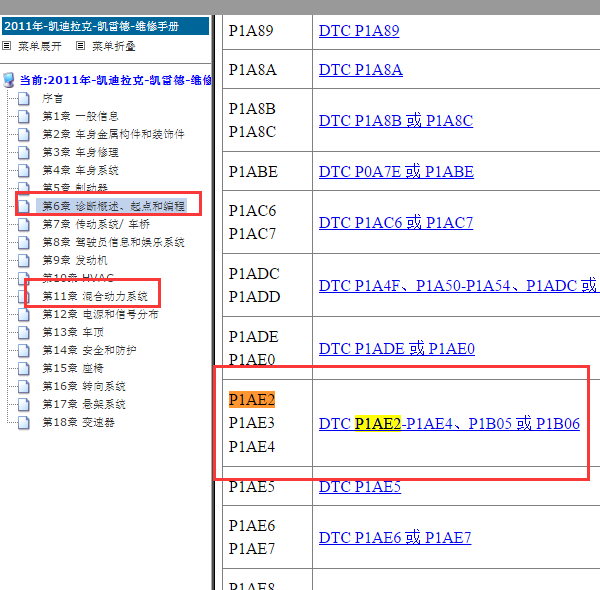This screenshot has width=600, height=590.
Task: Click the P1ADC code text
Action: pyautogui.click(x=254, y=274)
